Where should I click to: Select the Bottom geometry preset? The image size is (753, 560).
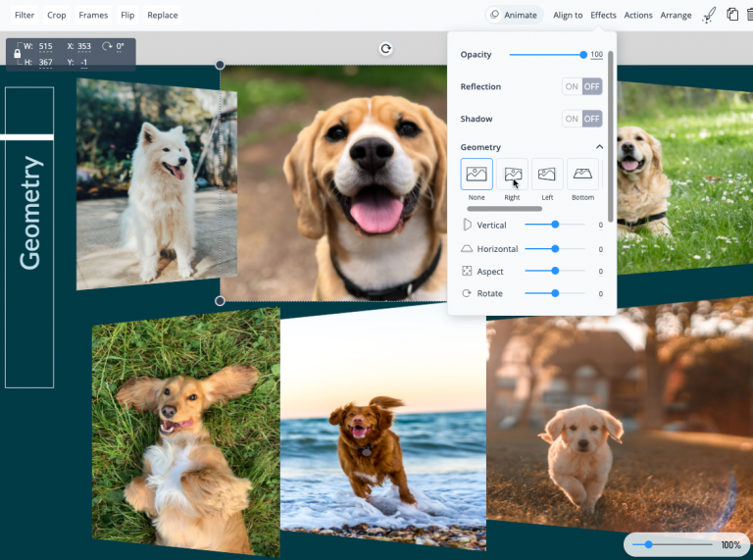(x=582, y=174)
